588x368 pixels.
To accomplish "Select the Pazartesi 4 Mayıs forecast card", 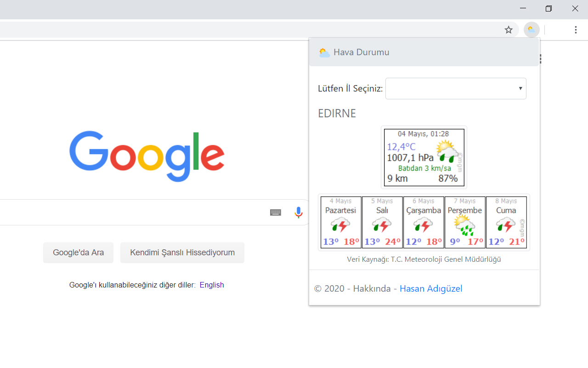I will pos(341,222).
